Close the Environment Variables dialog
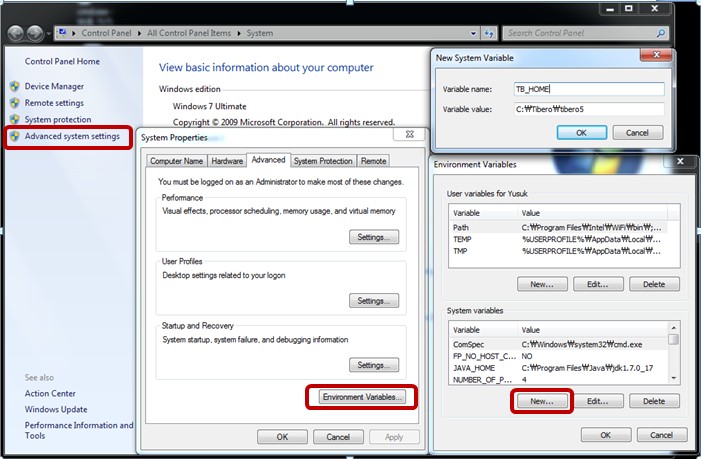Viewport: 701px width, 459px height. click(680, 160)
